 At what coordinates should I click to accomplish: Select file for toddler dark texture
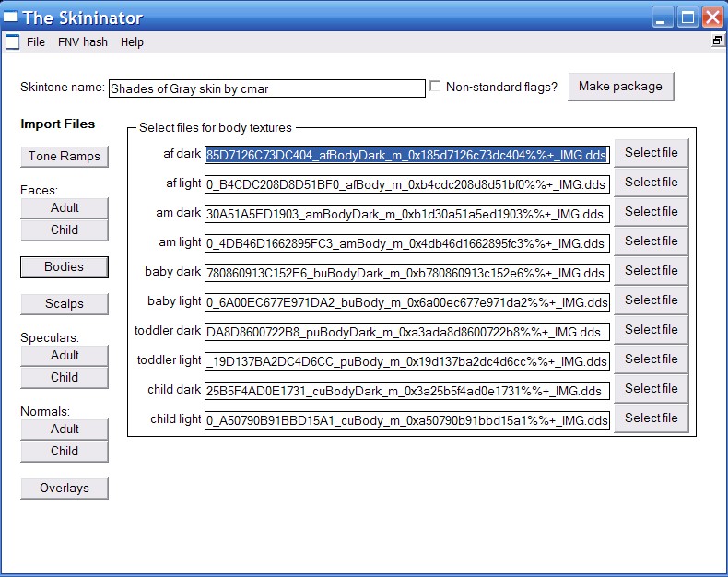pos(651,330)
